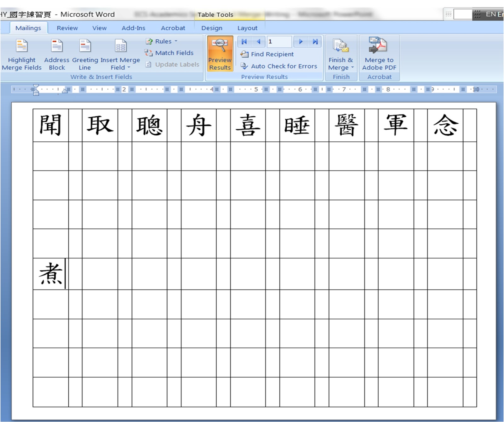Go to the last record
Screen dimensions: 504x422
tap(315, 42)
